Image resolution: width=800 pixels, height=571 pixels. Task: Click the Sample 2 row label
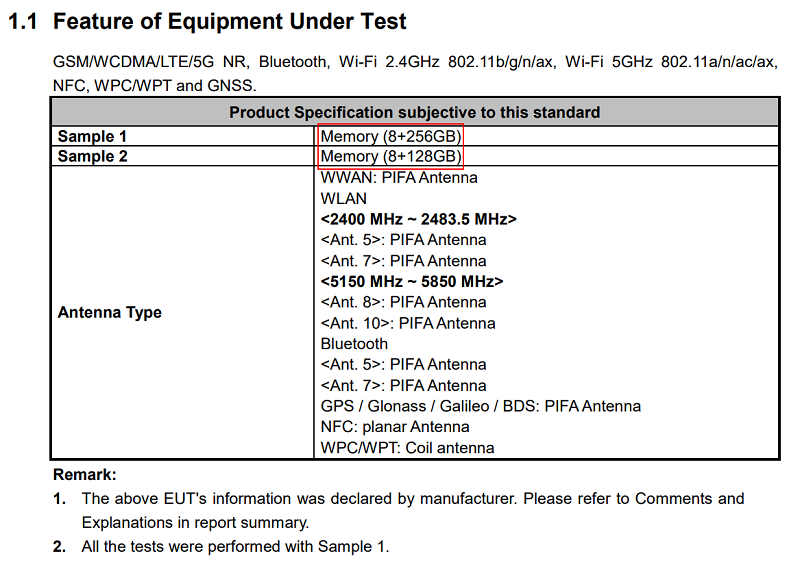(92, 156)
